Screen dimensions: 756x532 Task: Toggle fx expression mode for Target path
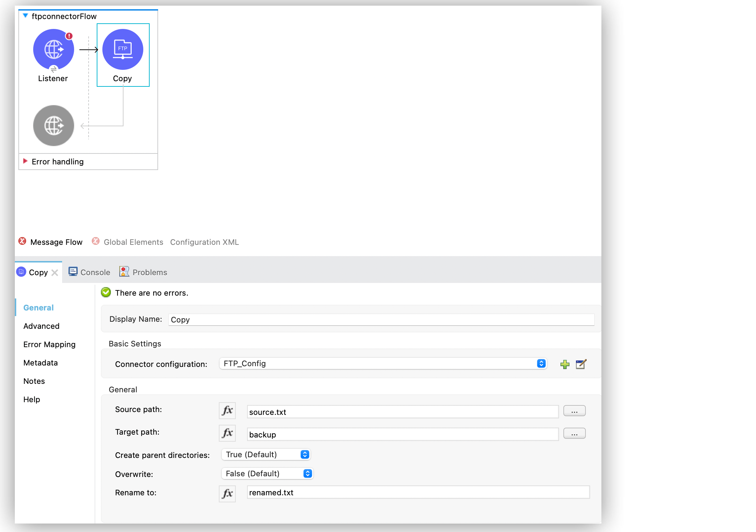(227, 433)
